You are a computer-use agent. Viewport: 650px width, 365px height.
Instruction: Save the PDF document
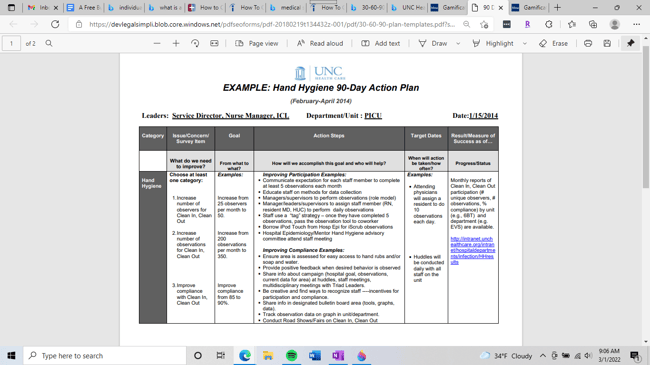tap(607, 43)
